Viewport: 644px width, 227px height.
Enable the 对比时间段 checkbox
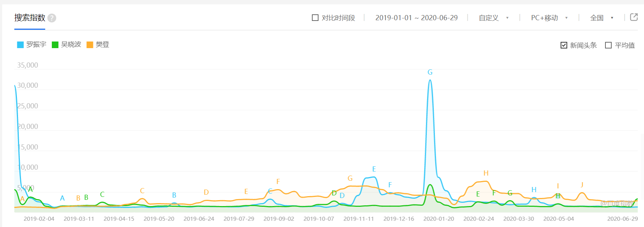[x=315, y=18]
